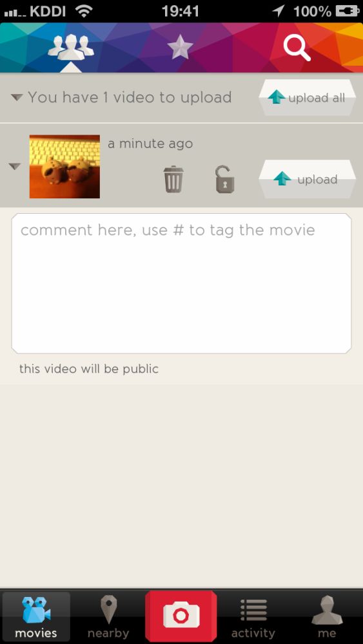The image size is (363, 644).
Task: Open the me profile icon
Action: pos(327,611)
